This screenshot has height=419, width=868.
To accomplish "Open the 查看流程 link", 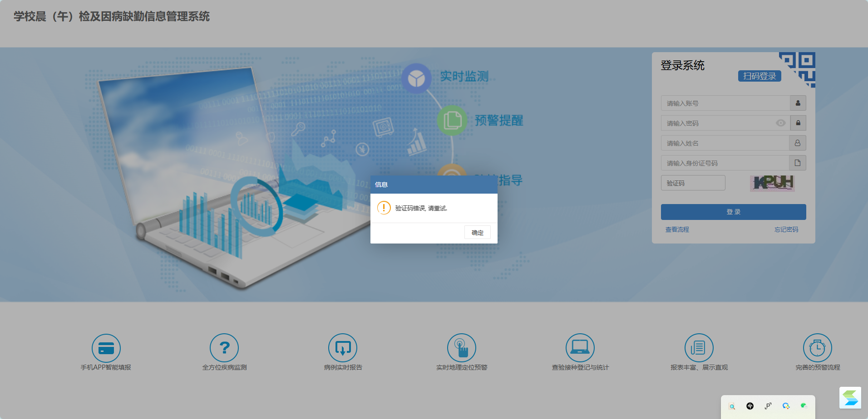I will click(677, 229).
